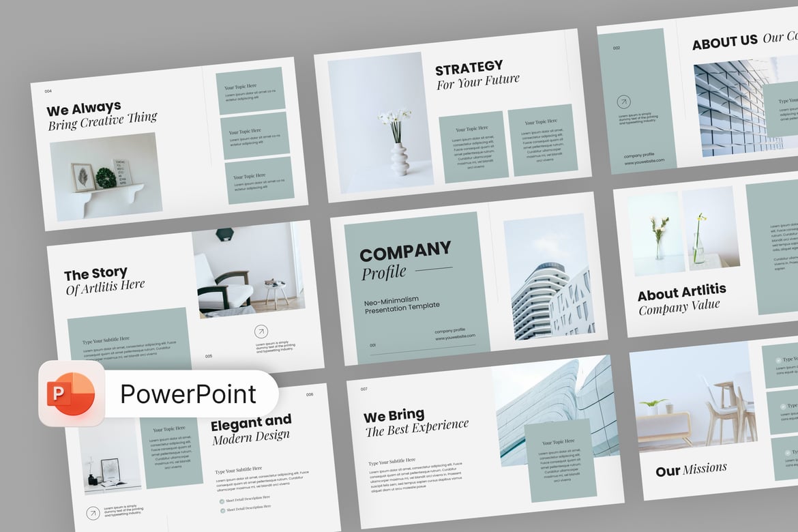The height and width of the screenshot is (532, 798).
Task: Select the 'Modern Design' subtitle
Action: coord(252,437)
